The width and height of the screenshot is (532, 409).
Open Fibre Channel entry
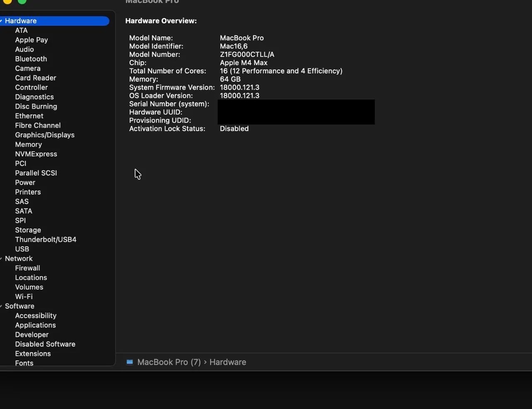(x=38, y=125)
